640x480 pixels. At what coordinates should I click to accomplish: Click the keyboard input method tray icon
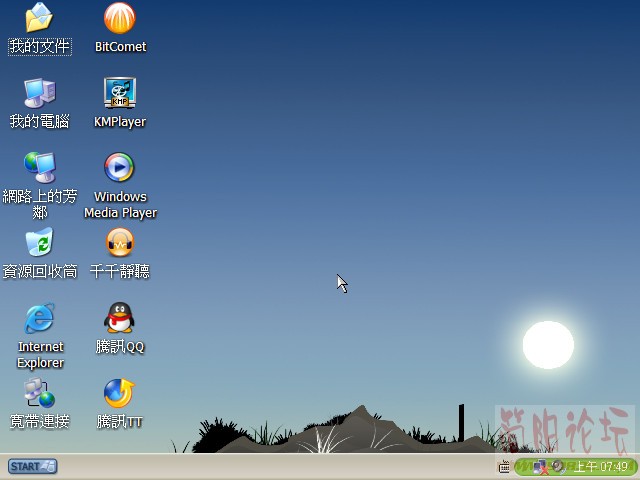click(x=504, y=466)
